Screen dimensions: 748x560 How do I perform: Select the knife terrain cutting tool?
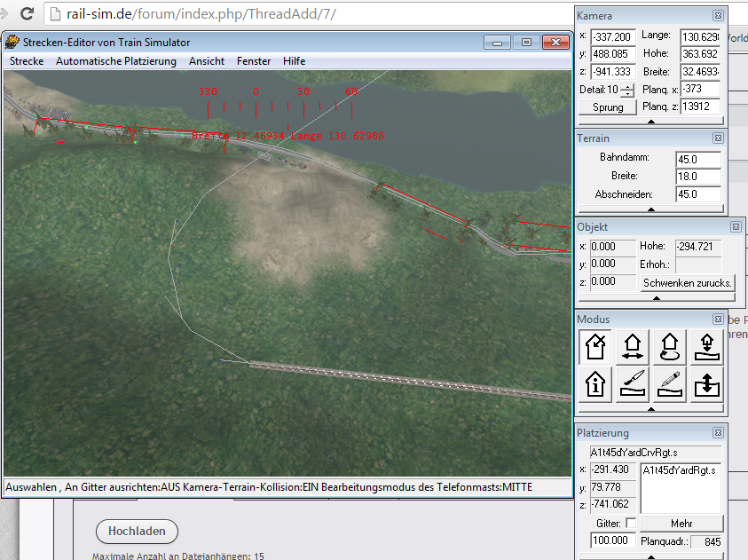pos(633,383)
